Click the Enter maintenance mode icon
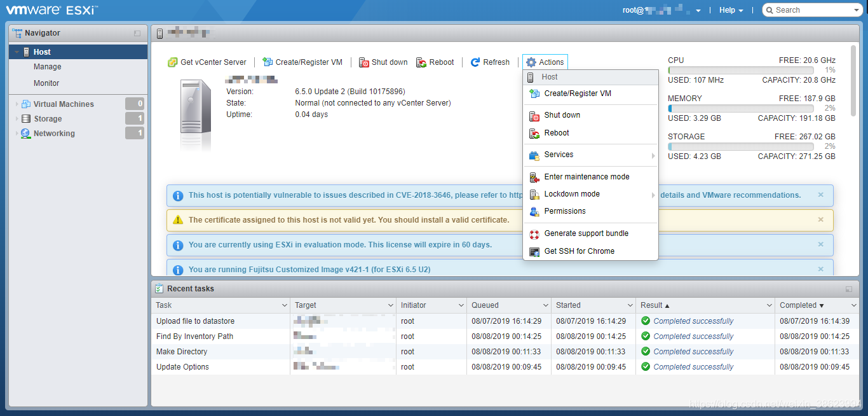 pyautogui.click(x=534, y=177)
